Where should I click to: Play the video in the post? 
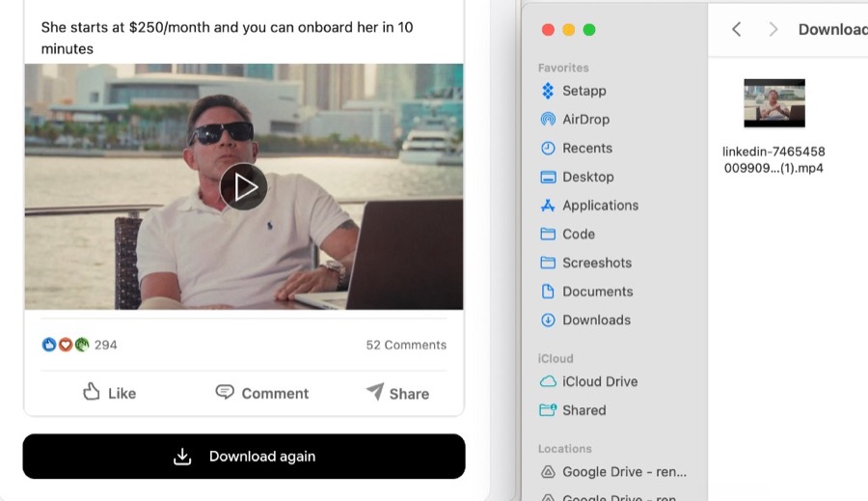pyautogui.click(x=244, y=186)
